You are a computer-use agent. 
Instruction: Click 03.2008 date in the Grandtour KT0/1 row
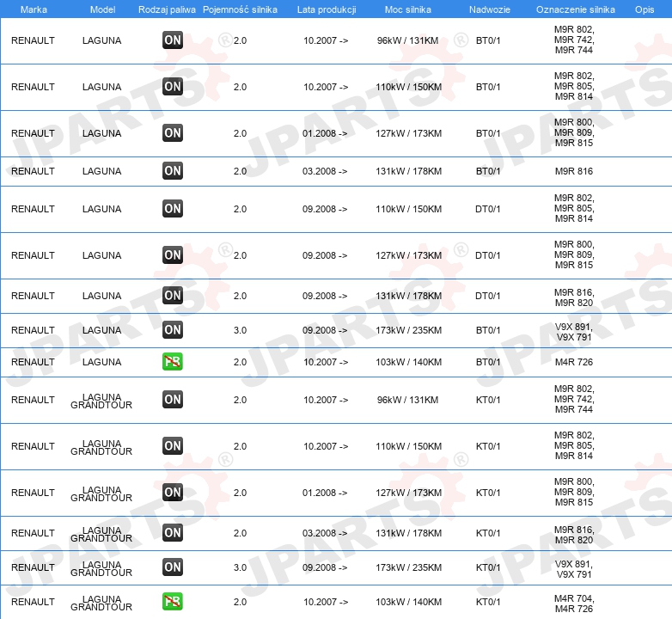pos(325,533)
